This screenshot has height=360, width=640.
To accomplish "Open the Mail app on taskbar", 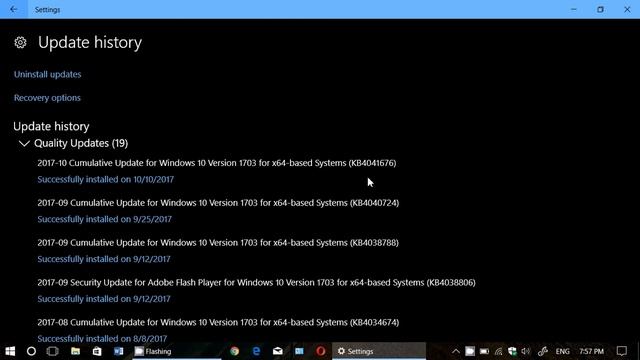I will click(278, 351).
